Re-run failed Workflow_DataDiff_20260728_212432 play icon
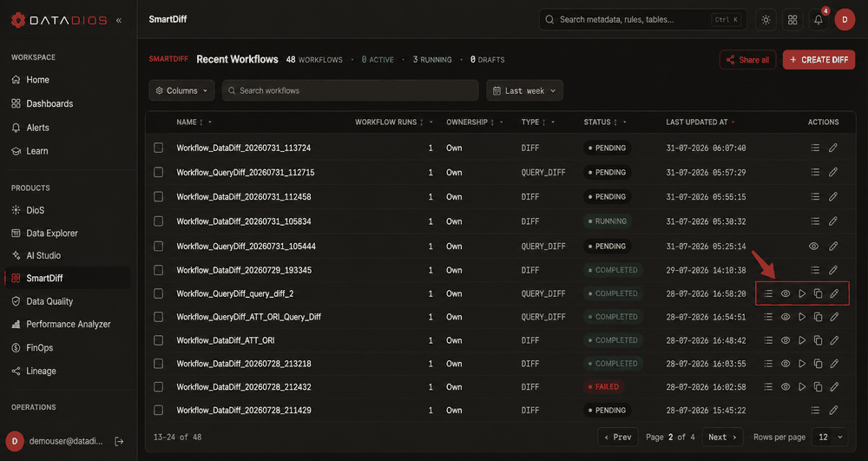This screenshot has width=868, height=461. pyautogui.click(x=801, y=387)
